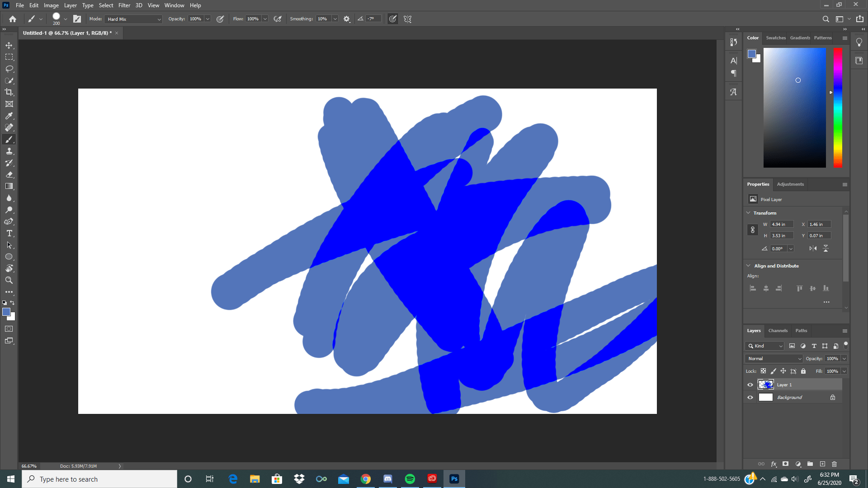Open Spotify from the taskbar
Viewport: 868px width, 488px height.
tap(410, 479)
